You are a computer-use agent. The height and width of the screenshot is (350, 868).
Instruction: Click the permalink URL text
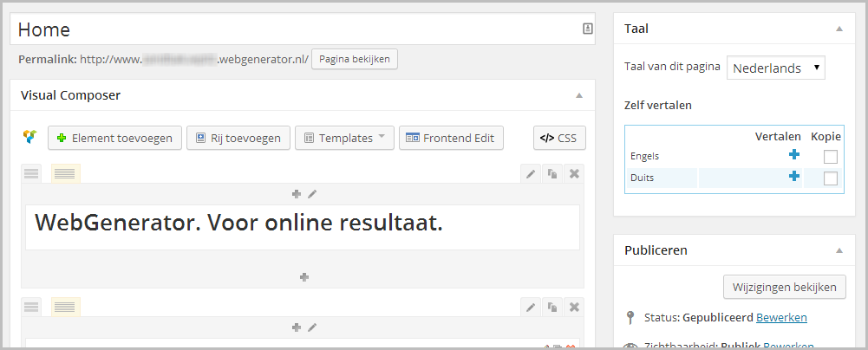point(194,59)
